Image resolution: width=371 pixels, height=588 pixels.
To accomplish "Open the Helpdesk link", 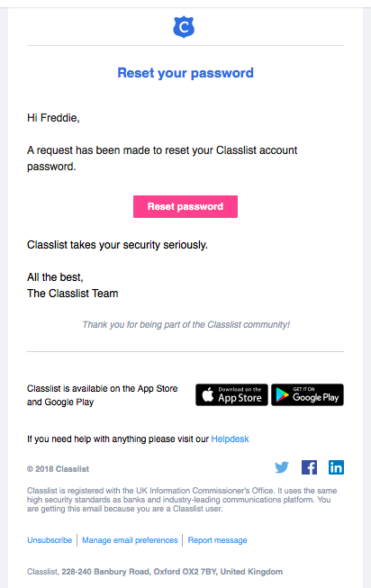I will click(x=230, y=439).
